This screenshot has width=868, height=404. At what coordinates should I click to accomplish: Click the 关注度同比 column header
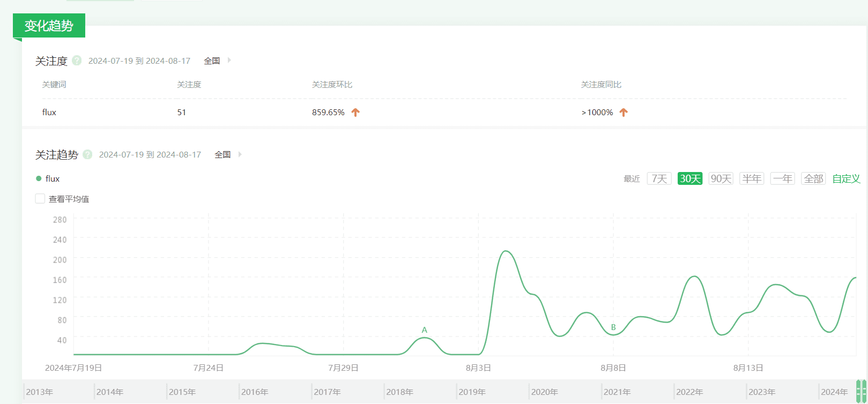click(x=602, y=85)
